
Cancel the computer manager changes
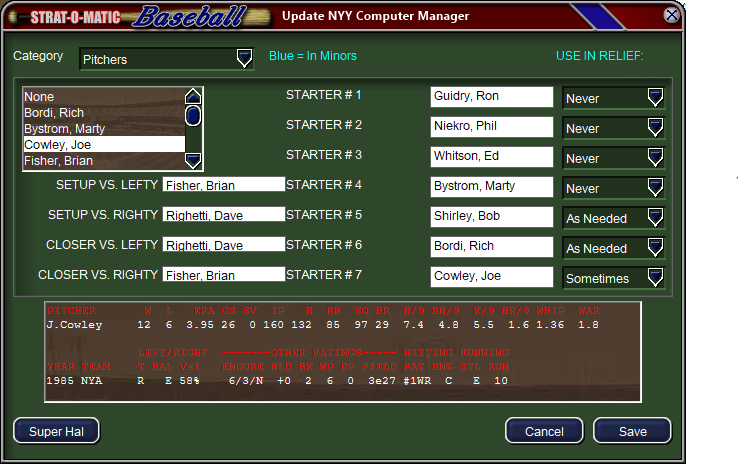point(544,431)
